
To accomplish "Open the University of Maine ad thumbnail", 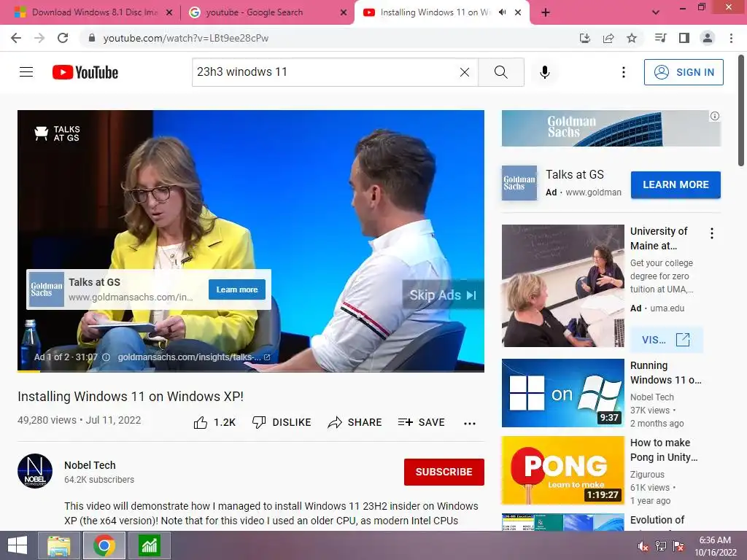I will tap(563, 286).
